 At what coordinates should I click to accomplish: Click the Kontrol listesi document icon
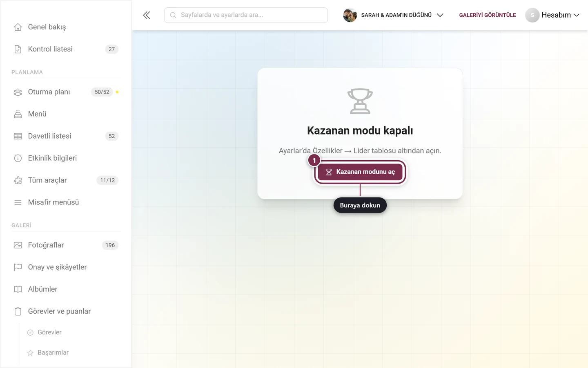click(x=18, y=49)
